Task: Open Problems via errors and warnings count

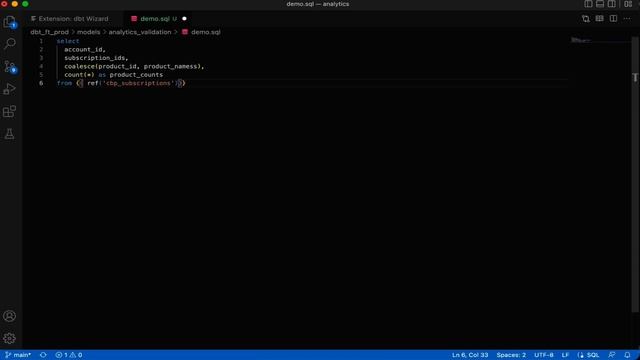Action: click(69, 355)
